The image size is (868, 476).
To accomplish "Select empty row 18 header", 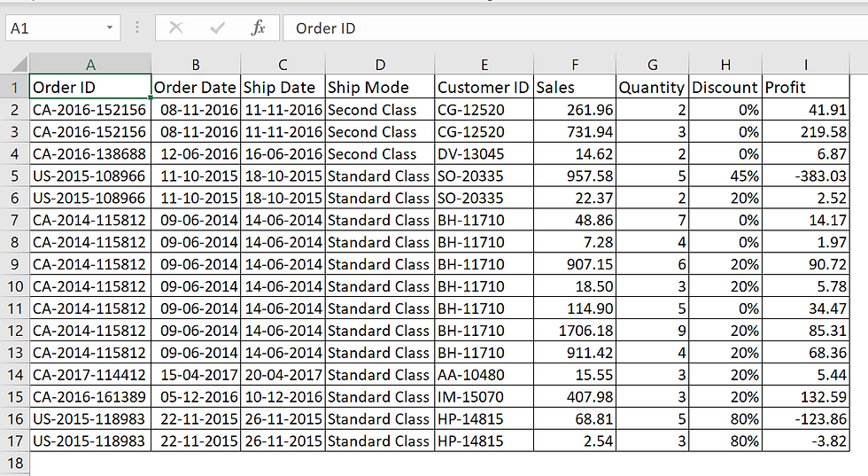I will pos(14,463).
